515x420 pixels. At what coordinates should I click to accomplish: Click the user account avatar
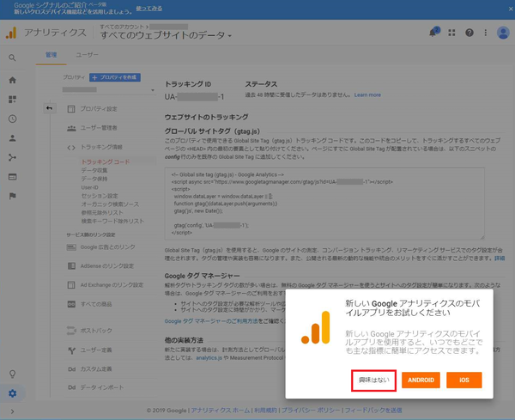click(x=503, y=33)
